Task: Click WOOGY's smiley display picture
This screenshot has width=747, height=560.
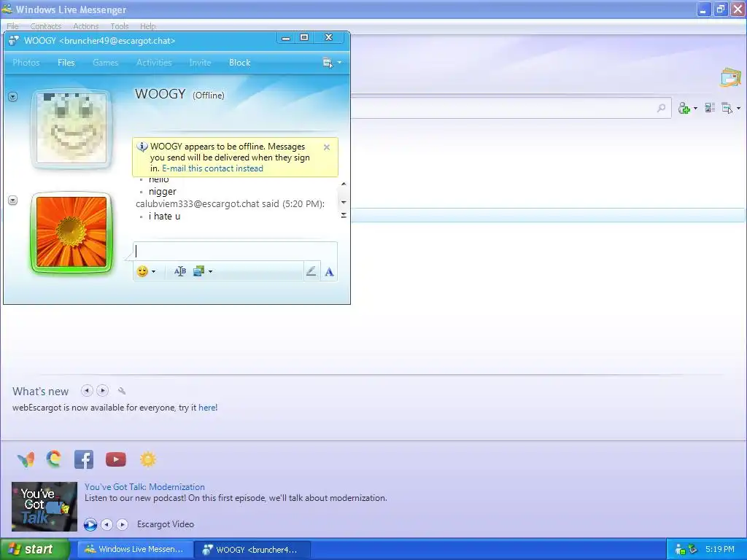Action: click(71, 128)
